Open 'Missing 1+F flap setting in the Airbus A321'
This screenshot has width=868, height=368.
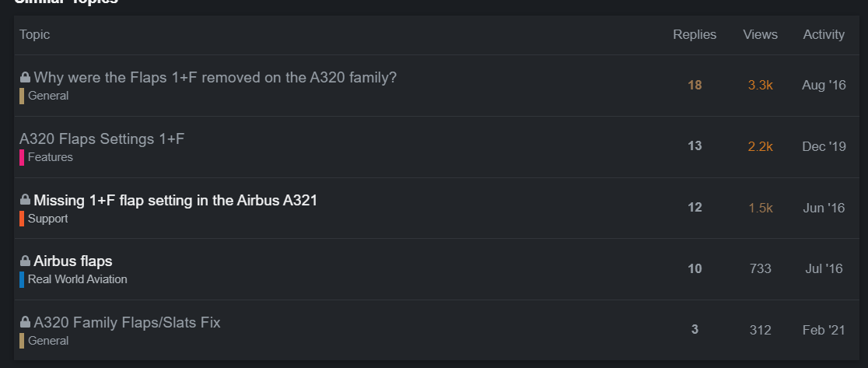click(175, 200)
